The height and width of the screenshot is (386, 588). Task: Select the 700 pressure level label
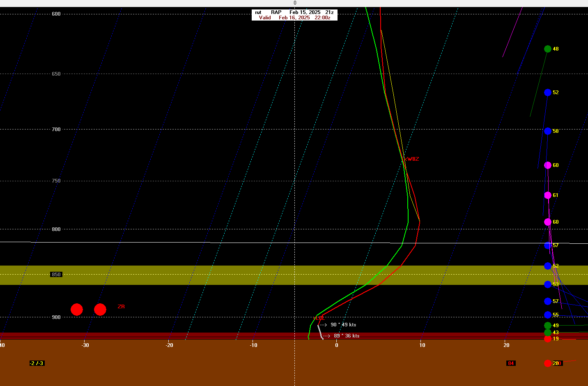pyautogui.click(x=56, y=129)
